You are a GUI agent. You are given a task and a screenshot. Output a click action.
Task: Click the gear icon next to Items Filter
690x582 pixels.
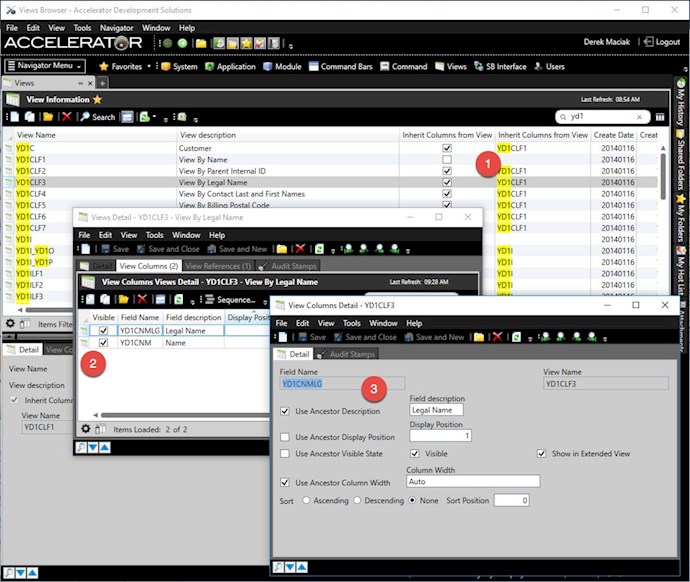[10, 324]
